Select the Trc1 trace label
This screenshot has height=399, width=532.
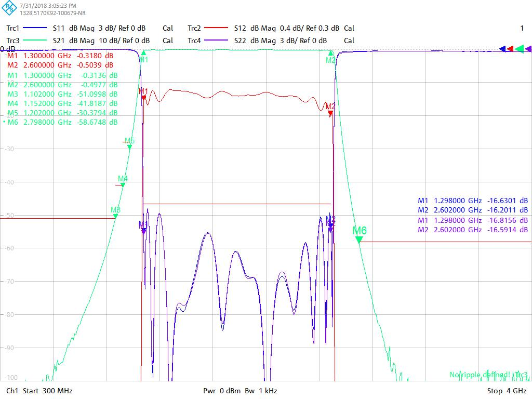[x=13, y=28]
